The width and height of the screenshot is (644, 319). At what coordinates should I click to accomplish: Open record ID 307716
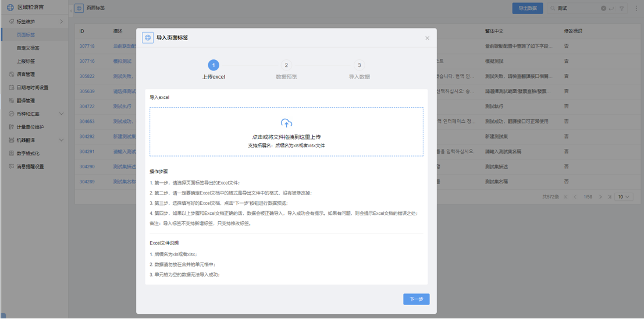click(x=87, y=61)
